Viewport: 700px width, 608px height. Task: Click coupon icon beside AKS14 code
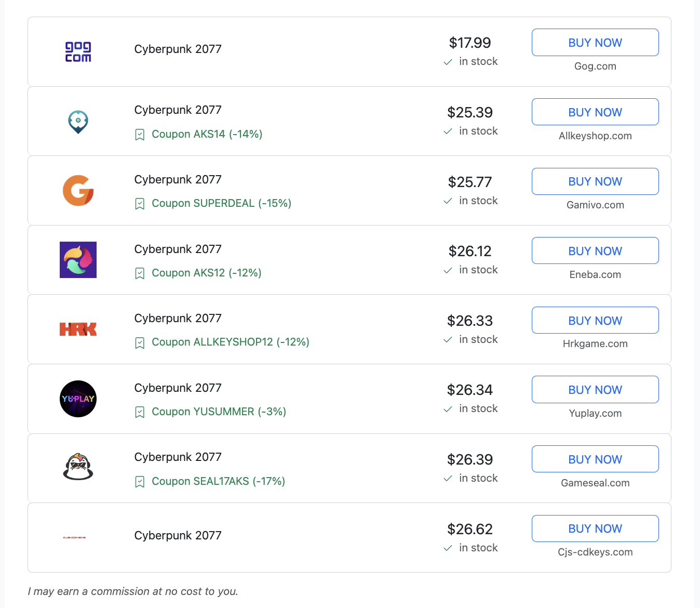(140, 135)
